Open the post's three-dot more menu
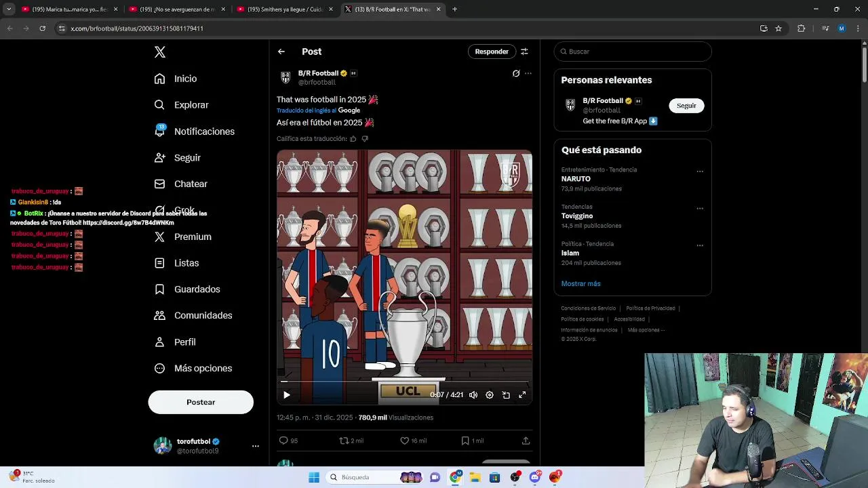This screenshot has width=868, height=488. coord(528,73)
